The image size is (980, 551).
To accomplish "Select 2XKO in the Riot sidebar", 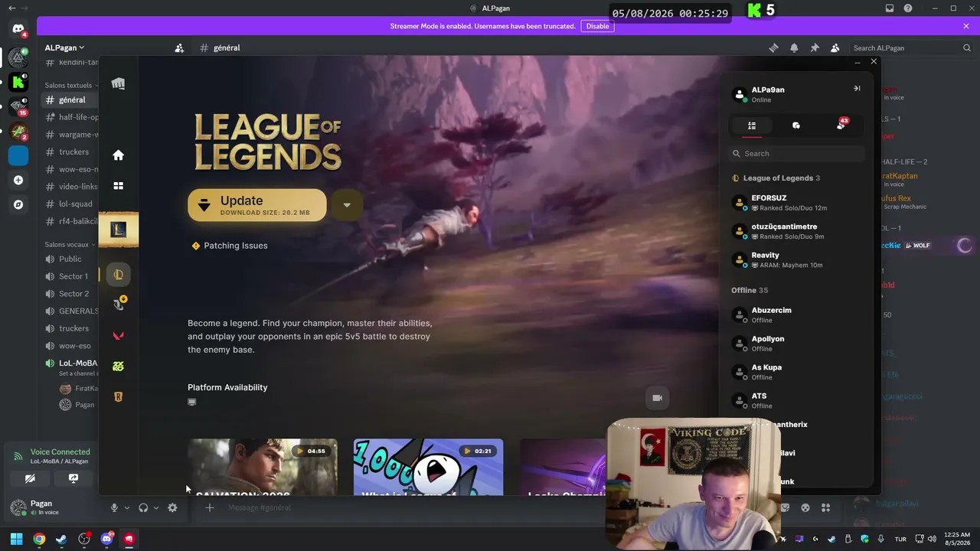I will point(118,367).
